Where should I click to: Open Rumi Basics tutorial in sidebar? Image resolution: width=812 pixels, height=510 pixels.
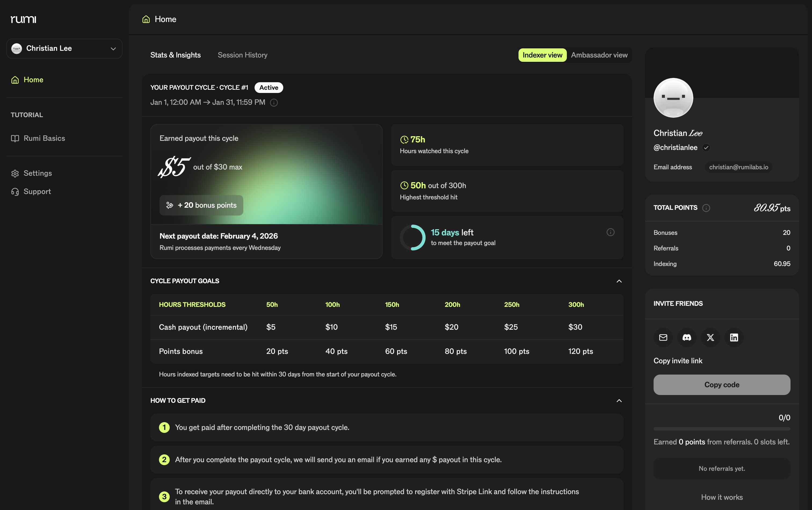coord(44,138)
